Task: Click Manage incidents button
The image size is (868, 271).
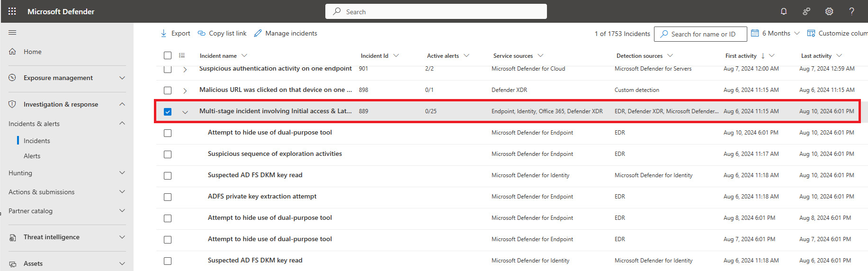Action: [x=286, y=33]
